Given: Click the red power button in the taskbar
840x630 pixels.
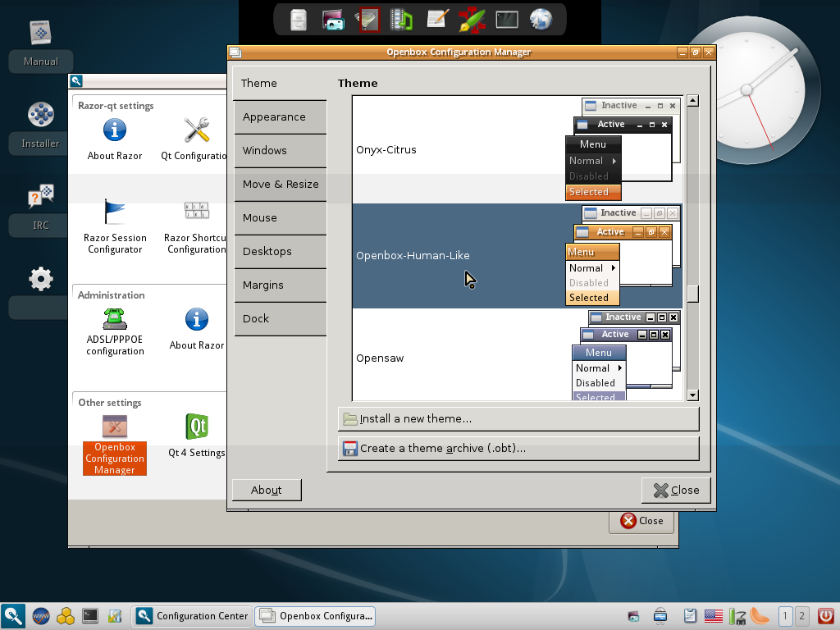Looking at the screenshot, I should tap(826, 616).
